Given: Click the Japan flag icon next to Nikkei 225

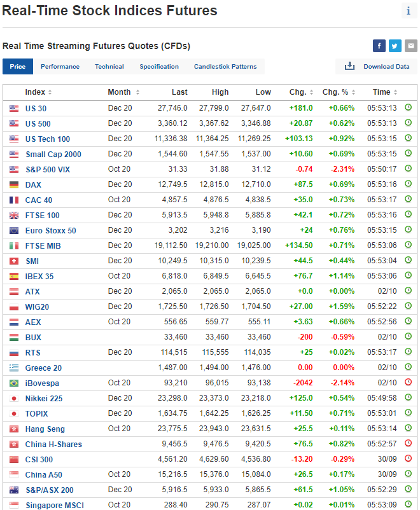Looking at the screenshot, I should [14, 398].
